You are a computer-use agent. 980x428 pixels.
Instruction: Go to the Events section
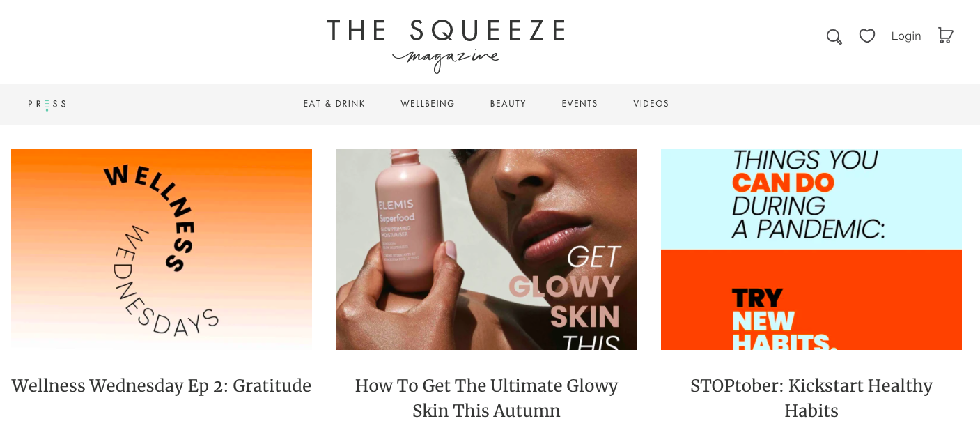tap(580, 104)
